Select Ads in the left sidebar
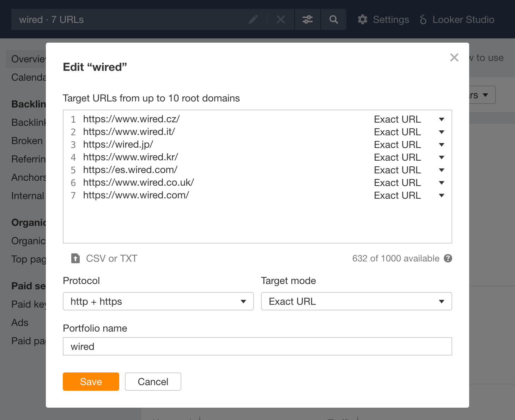Screen dimensions: 515x420 pyautogui.click(x=20, y=322)
